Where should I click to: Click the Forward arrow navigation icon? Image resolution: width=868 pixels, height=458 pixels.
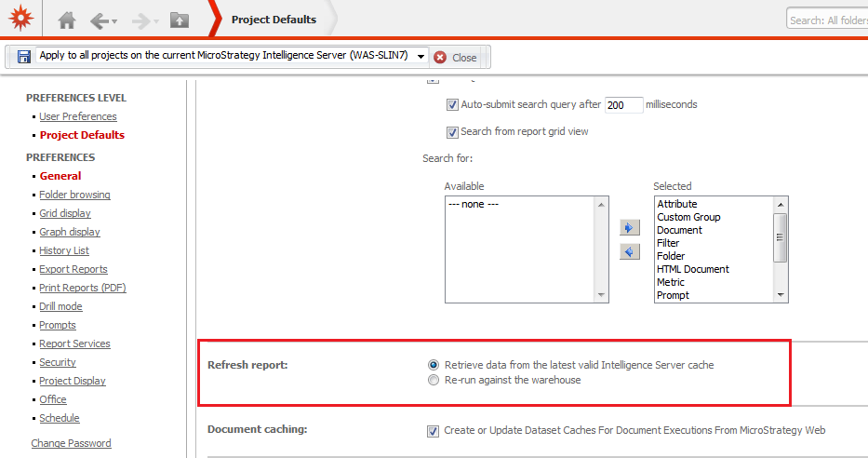[x=141, y=21]
